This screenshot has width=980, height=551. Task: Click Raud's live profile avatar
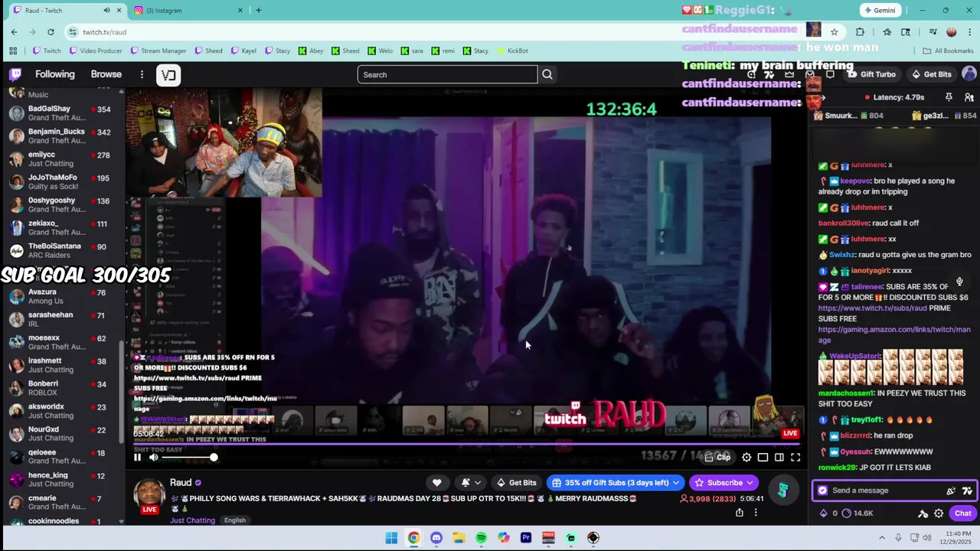(x=149, y=496)
